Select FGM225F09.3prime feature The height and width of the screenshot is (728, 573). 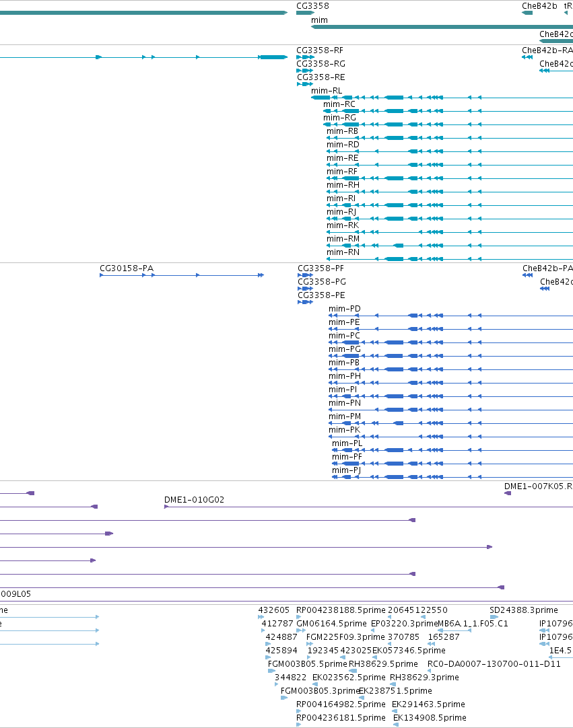pos(345,637)
